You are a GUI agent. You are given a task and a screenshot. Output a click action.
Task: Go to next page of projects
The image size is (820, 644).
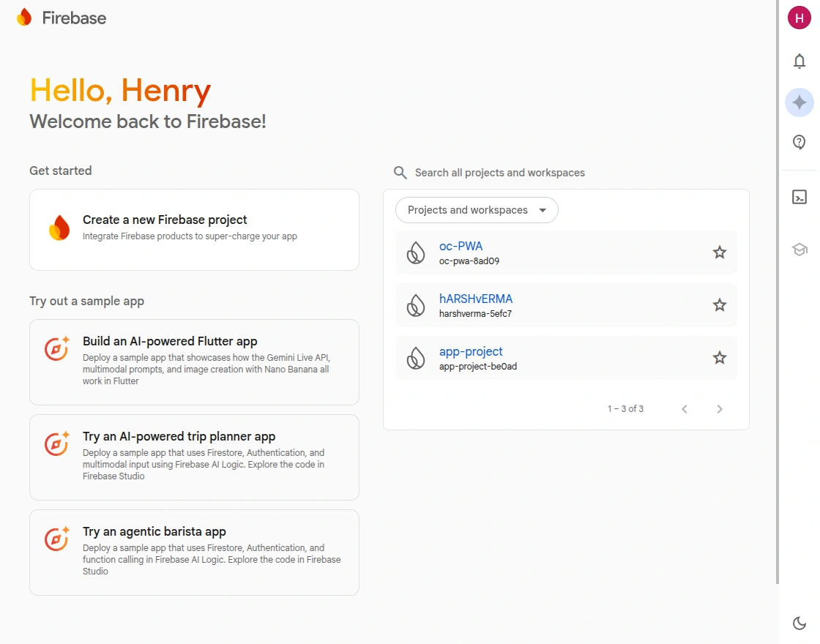(x=720, y=409)
